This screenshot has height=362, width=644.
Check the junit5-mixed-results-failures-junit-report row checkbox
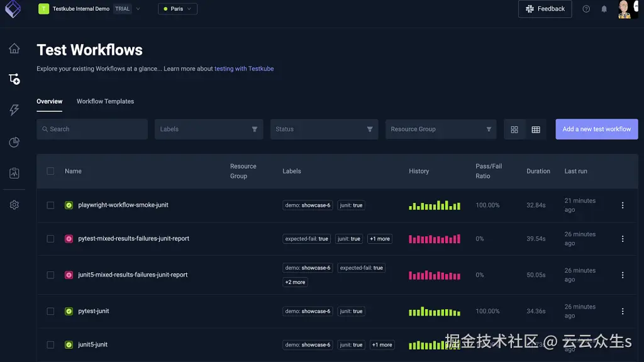click(50, 275)
